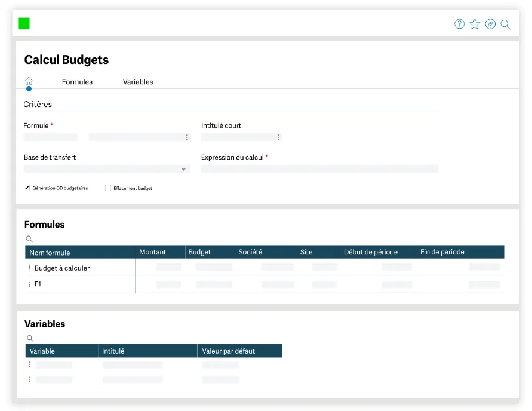Click the Budget column header
The image size is (532, 411).
211,252
